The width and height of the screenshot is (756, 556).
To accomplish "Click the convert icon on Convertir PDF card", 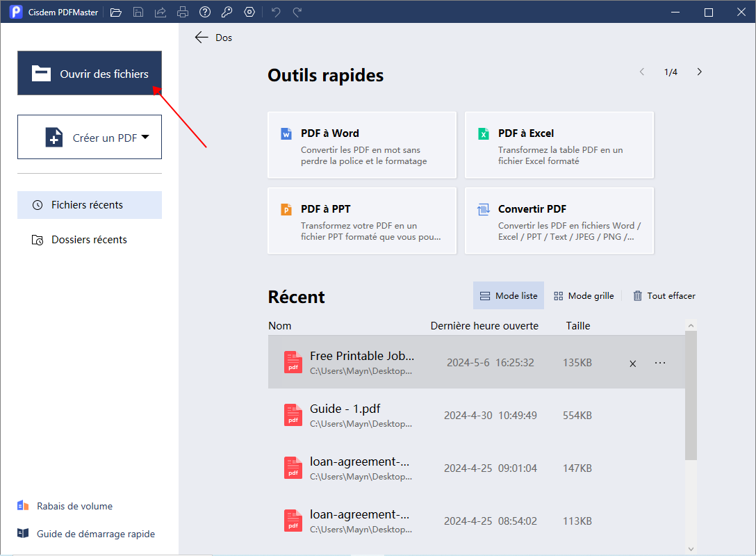I will [x=484, y=209].
